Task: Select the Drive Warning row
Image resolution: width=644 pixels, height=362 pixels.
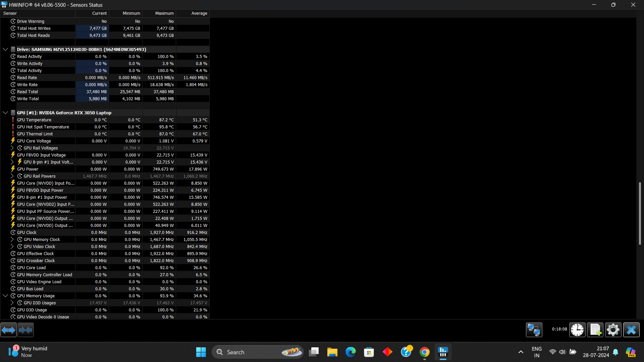Action: [x=105, y=21]
